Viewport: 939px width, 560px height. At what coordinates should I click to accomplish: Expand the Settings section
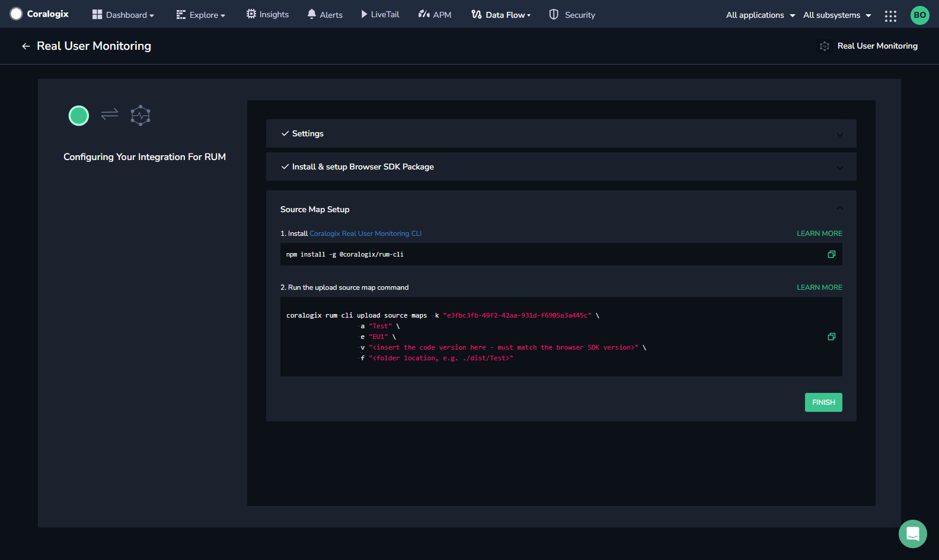coord(561,133)
